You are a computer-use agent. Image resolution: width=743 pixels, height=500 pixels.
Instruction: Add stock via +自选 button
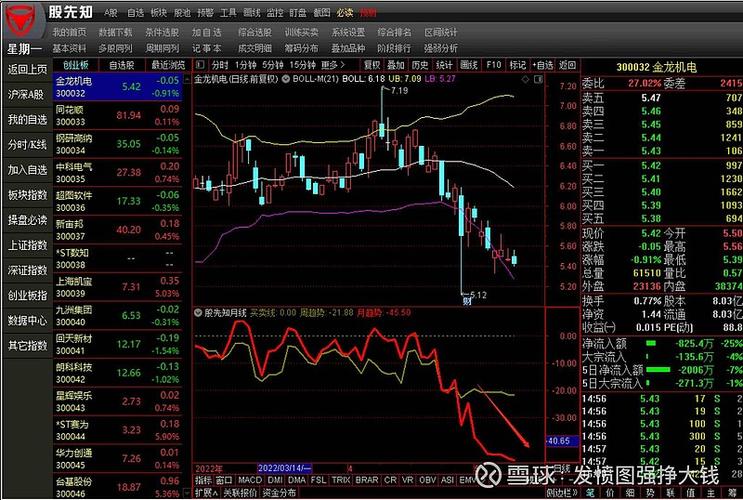click(543, 65)
